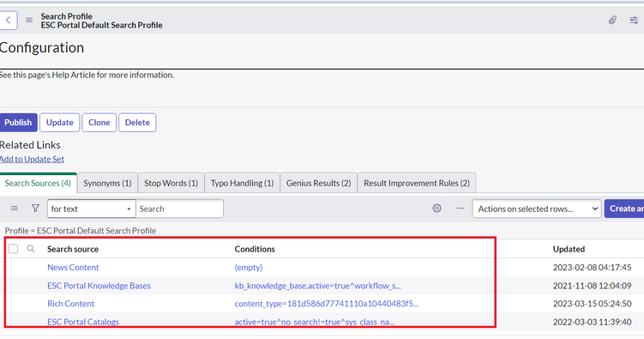Click the Profile = ESC Portal breadcrumb filter

coord(81,231)
